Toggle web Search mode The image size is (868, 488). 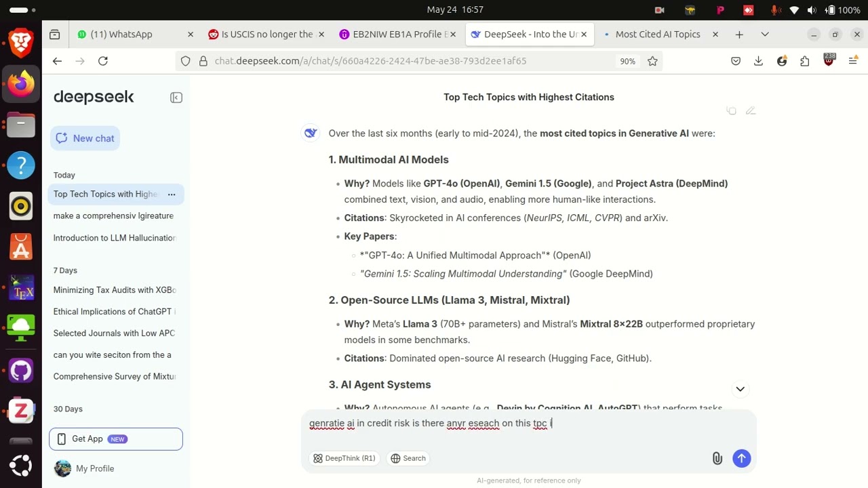point(408,458)
